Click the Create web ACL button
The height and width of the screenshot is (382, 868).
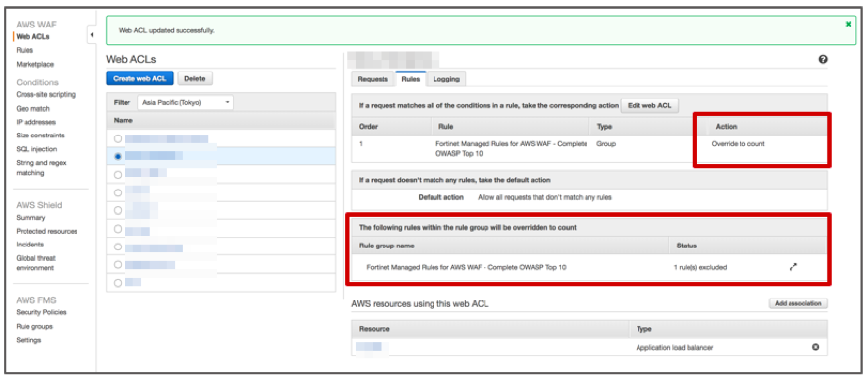click(139, 79)
